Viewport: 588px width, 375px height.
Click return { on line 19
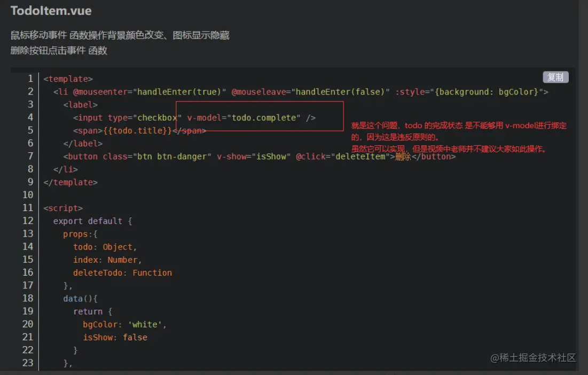(x=92, y=311)
